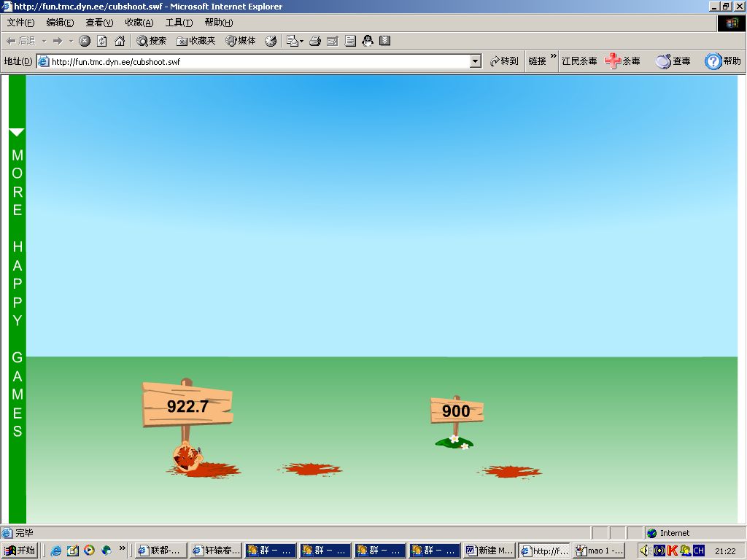Click the 922.7 wooden distance sign
The width and height of the screenshot is (747, 560).
click(187, 404)
